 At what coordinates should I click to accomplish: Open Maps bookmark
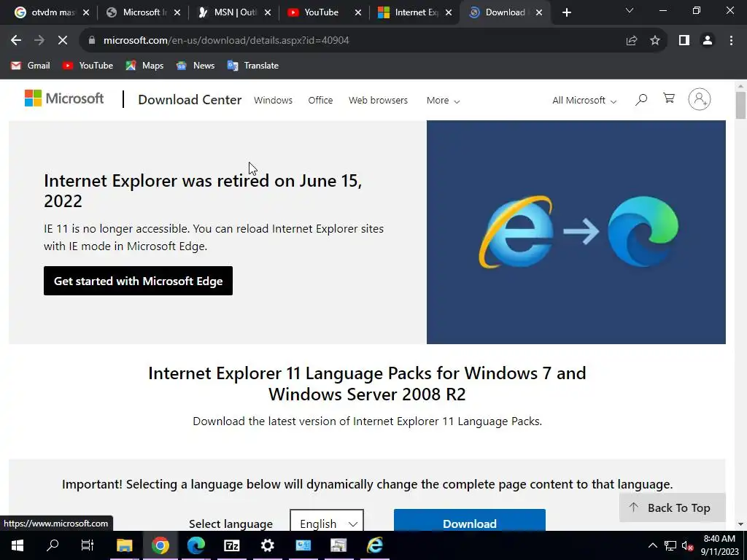144,66
